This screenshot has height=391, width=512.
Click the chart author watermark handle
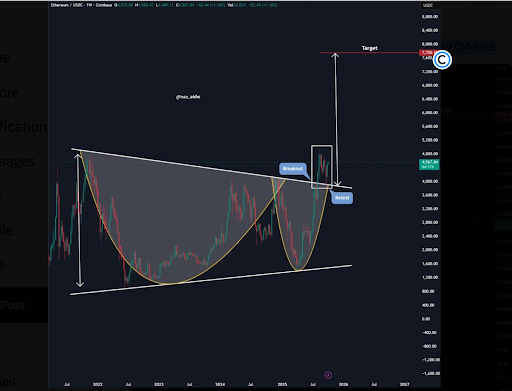click(x=188, y=97)
